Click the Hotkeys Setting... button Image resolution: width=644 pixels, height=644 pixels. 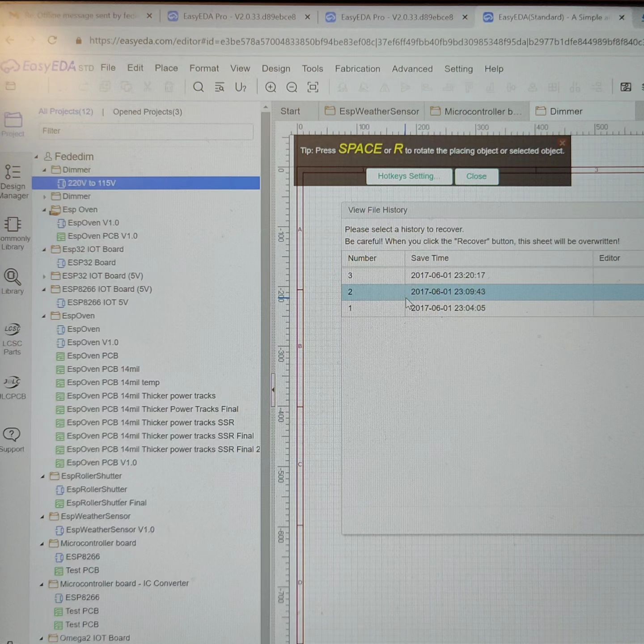[409, 176]
